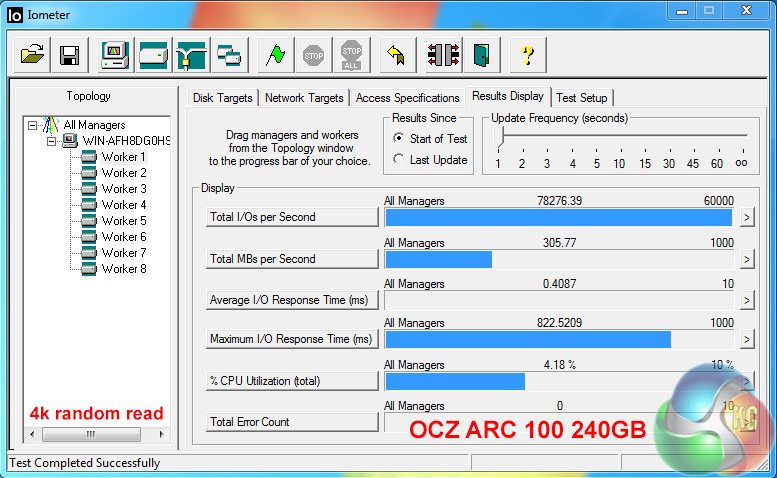Switch to Network Targets tab

pyautogui.click(x=304, y=98)
